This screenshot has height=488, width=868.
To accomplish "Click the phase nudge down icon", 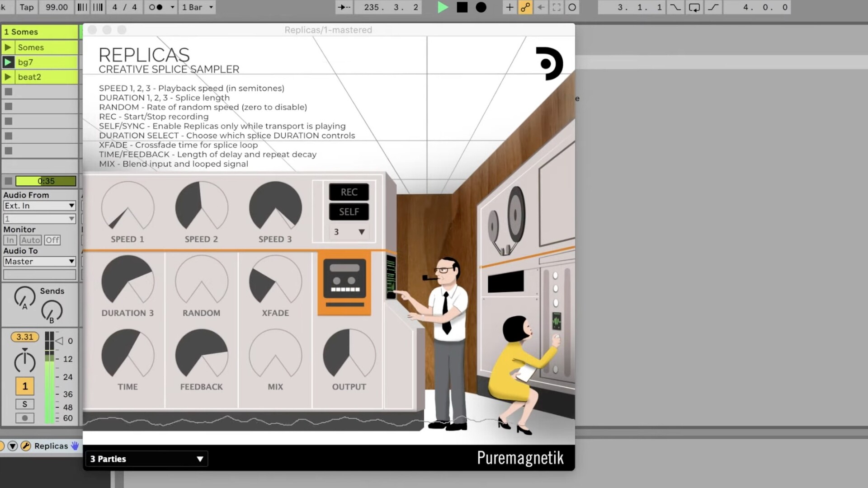I will click(x=82, y=7).
